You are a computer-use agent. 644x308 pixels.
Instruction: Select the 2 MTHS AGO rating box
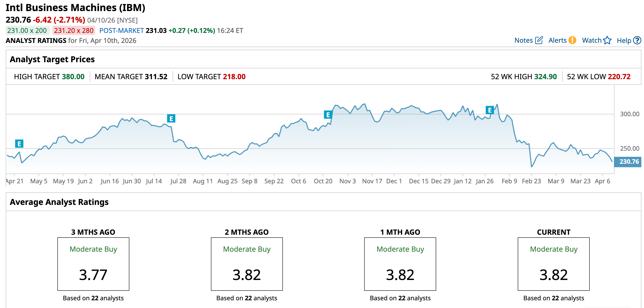pos(247,264)
